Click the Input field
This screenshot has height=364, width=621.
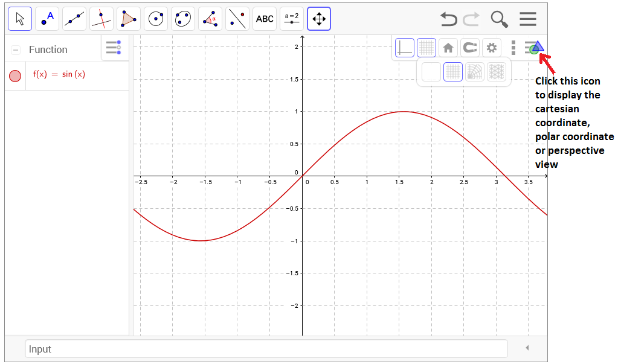pyautogui.click(x=266, y=349)
